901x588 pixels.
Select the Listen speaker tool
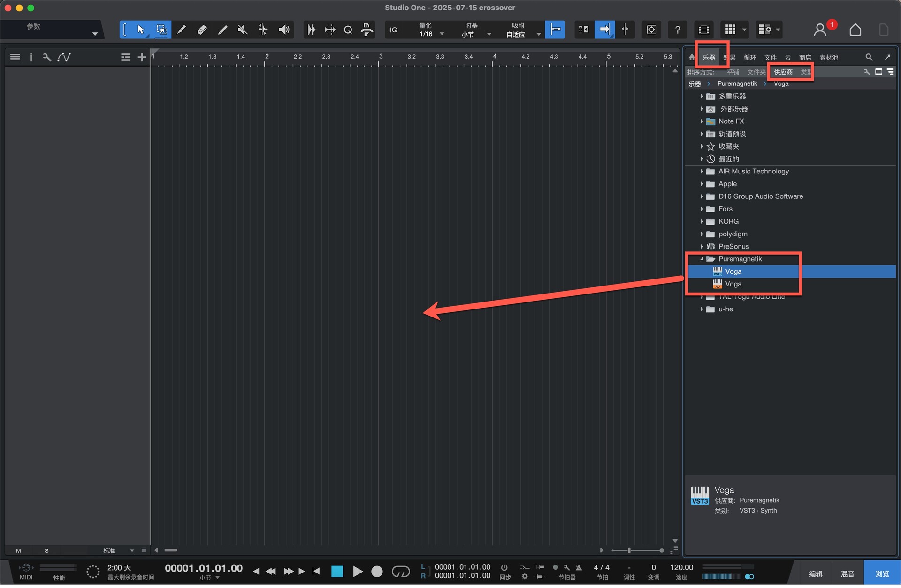point(284,30)
